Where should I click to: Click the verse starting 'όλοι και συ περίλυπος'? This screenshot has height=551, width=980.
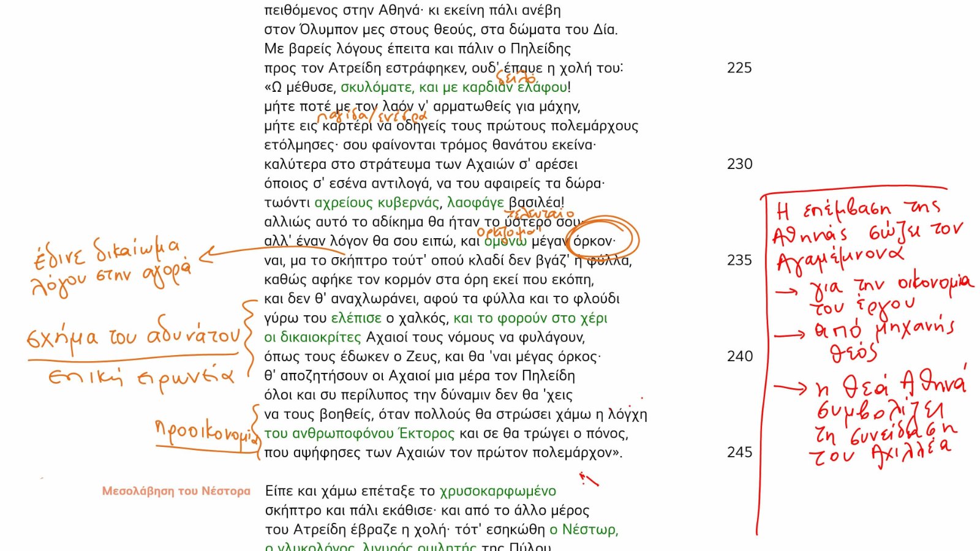tap(419, 395)
